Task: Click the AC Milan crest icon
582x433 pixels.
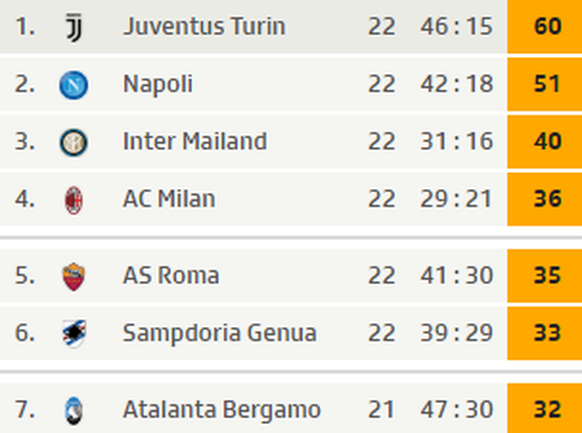Action: tap(74, 200)
